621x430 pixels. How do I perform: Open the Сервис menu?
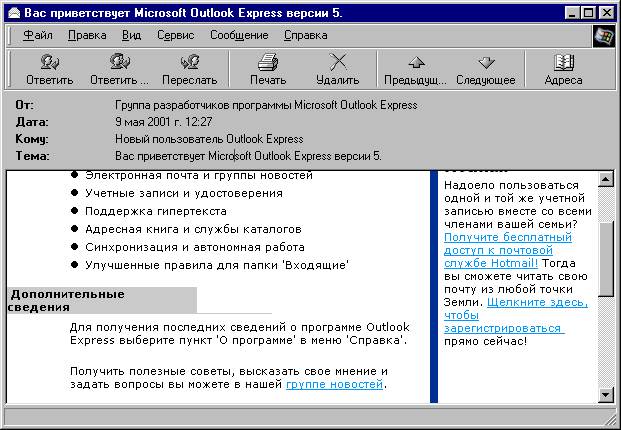click(175, 35)
